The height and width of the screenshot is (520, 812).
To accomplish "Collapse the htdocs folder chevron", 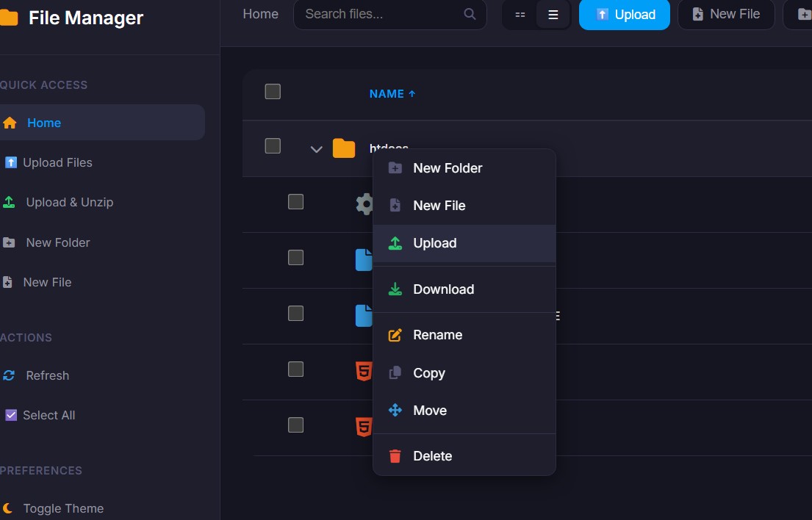I will click(x=317, y=149).
